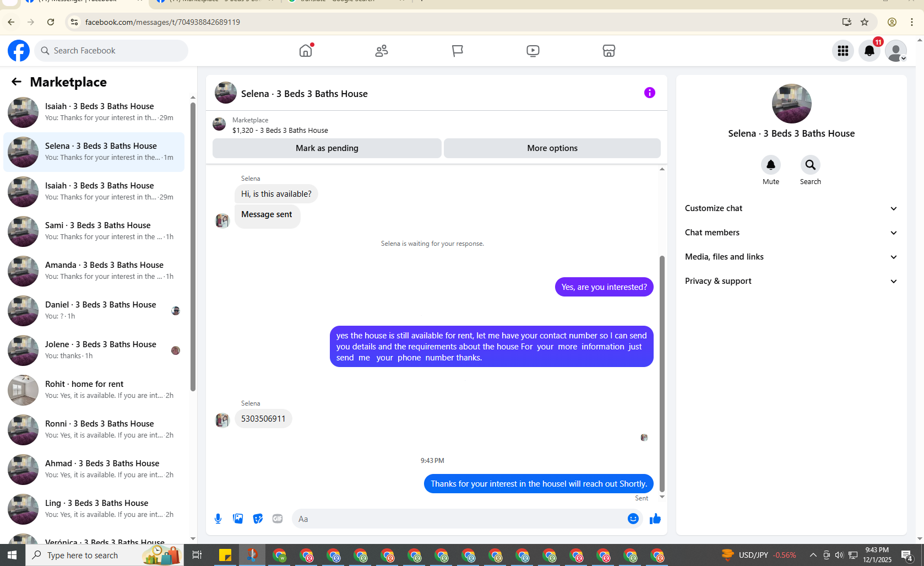Viewport: 924px width, 566px height.
Task: Choose a sticker from the sticker icon
Action: point(258,519)
